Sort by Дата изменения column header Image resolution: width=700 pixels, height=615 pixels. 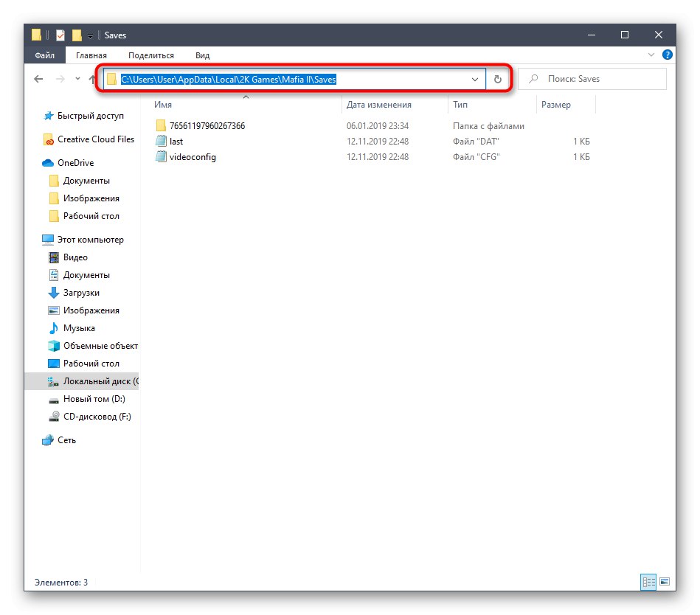(x=379, y=105)
